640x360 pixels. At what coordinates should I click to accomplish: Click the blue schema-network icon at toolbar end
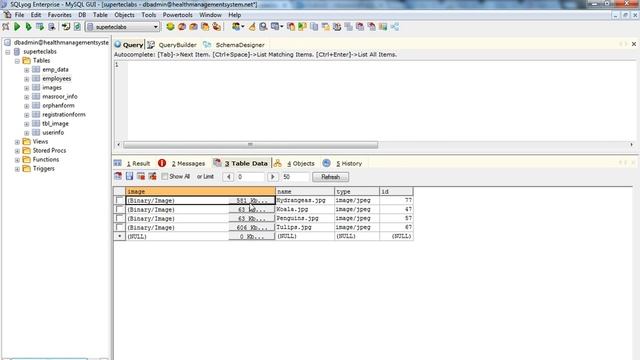coord(395,27)
